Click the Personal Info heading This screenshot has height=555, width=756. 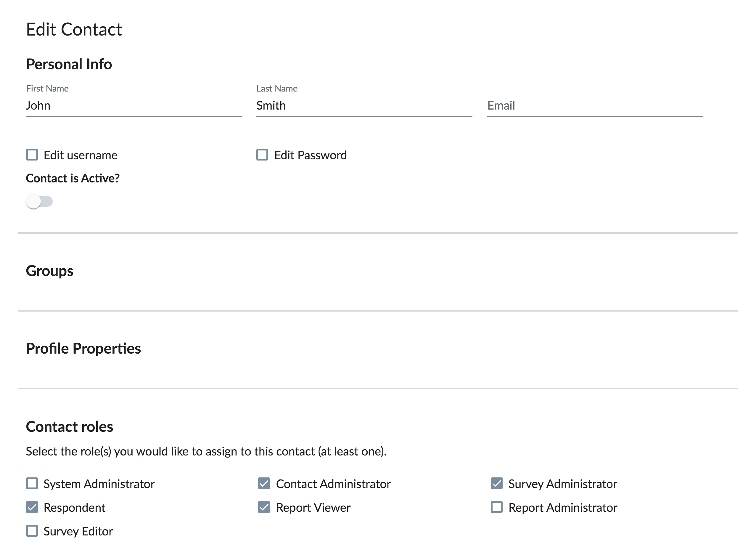click(x=69, y=64)
